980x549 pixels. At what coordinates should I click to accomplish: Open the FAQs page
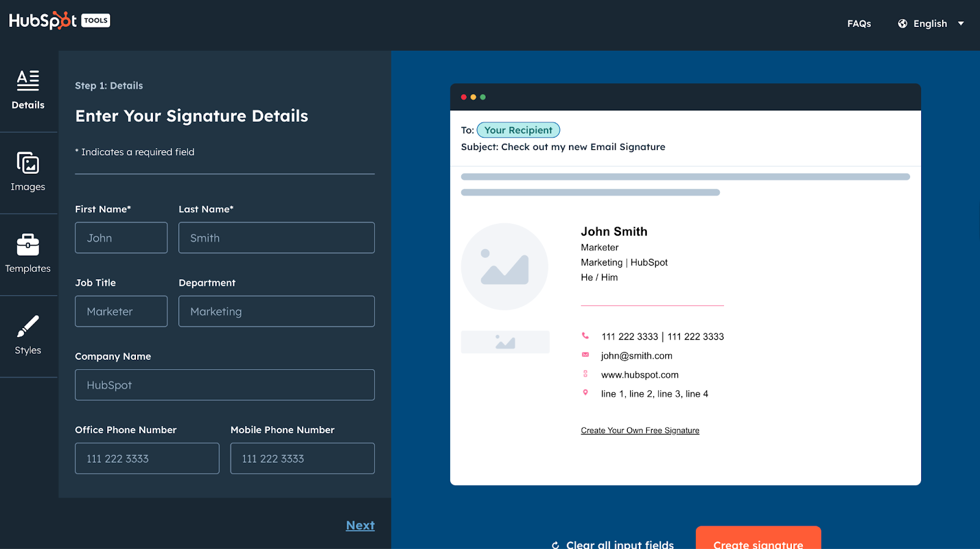tap(859, 24)
